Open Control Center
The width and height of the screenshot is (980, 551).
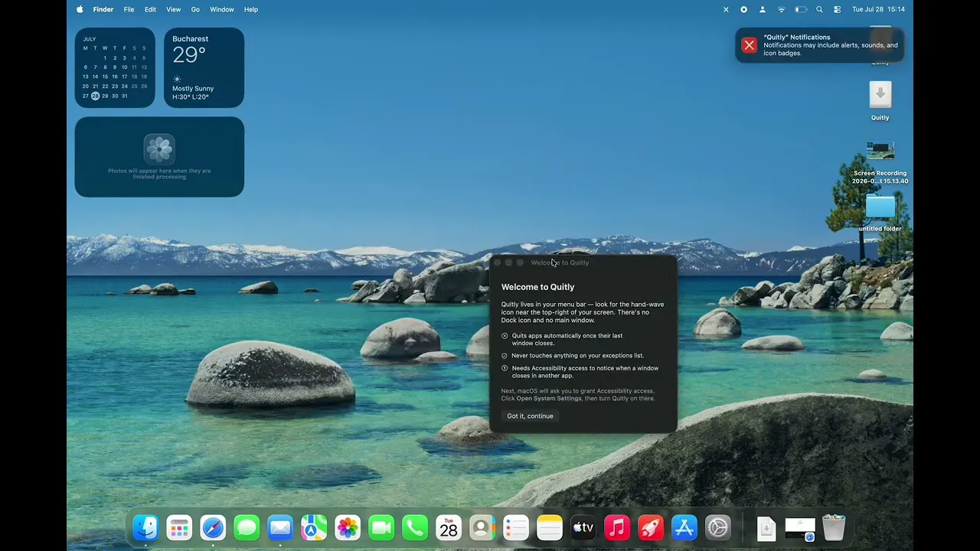[x=837, y=9]
